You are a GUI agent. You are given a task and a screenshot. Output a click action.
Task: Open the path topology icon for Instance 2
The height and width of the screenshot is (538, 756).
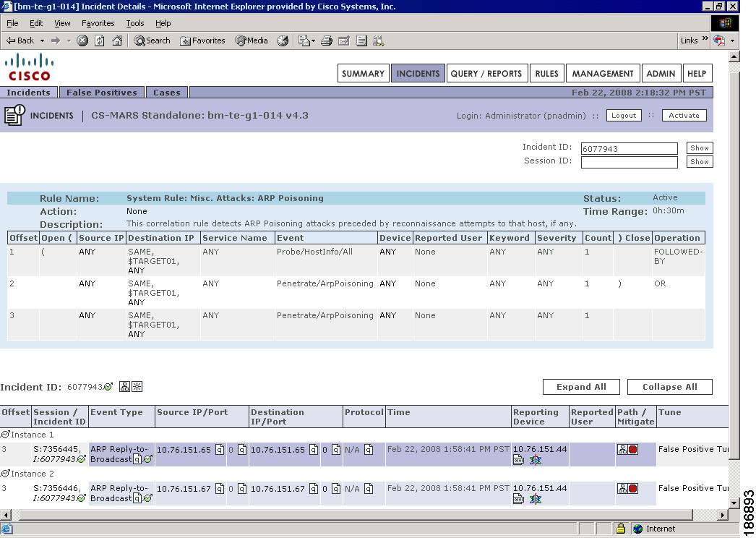[622, 489]
